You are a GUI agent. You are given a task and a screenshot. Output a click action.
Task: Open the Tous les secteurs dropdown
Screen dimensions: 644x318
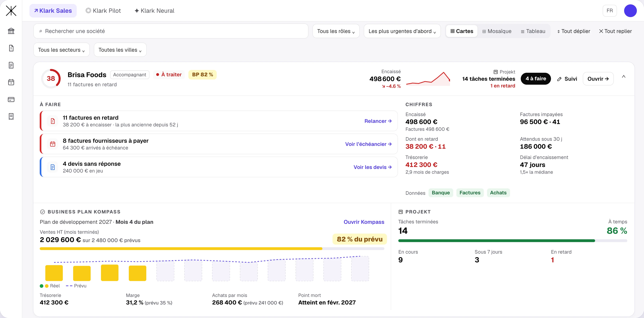pos(61,50)
